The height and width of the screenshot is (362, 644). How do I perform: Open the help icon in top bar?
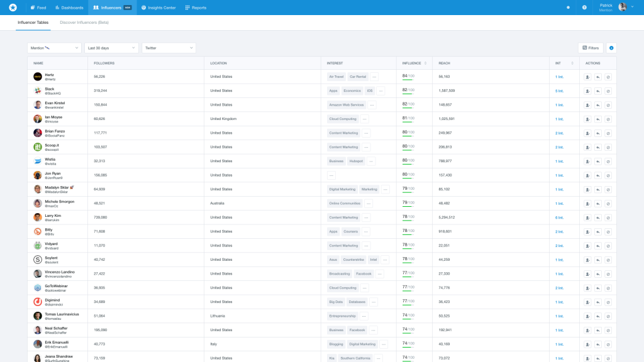[x=584, y=8]
